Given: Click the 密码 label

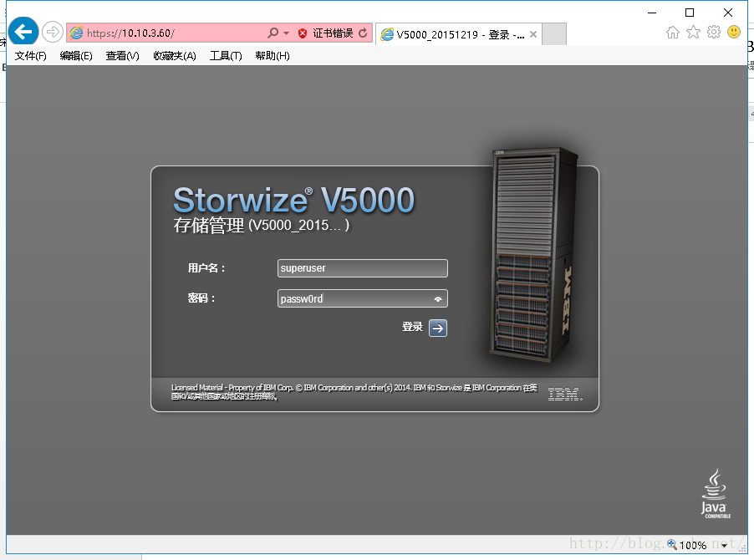Looking at the screenshot, I should click(201, 298).
